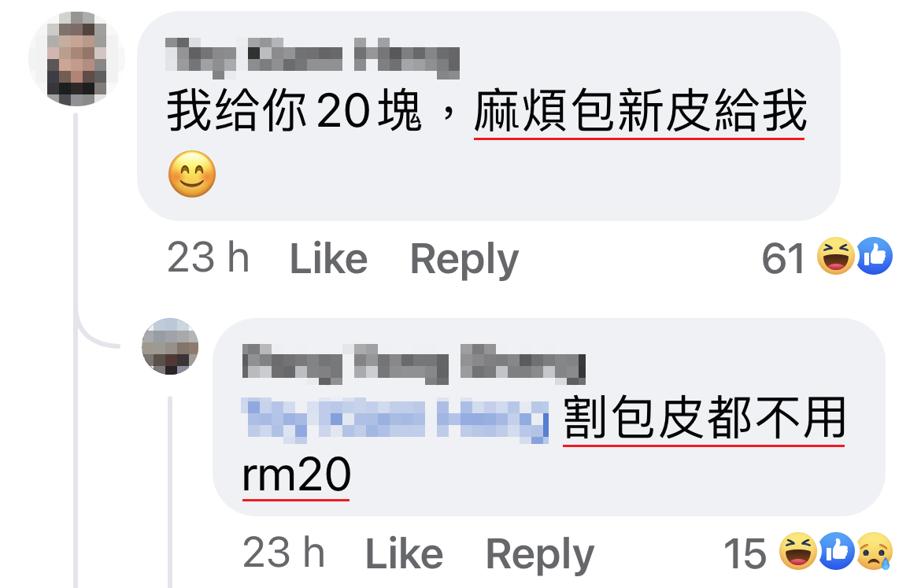Viewport: 921px width, 588px height.
Task: Open the blue tagged name in the reply
Action: coord(395,420)
